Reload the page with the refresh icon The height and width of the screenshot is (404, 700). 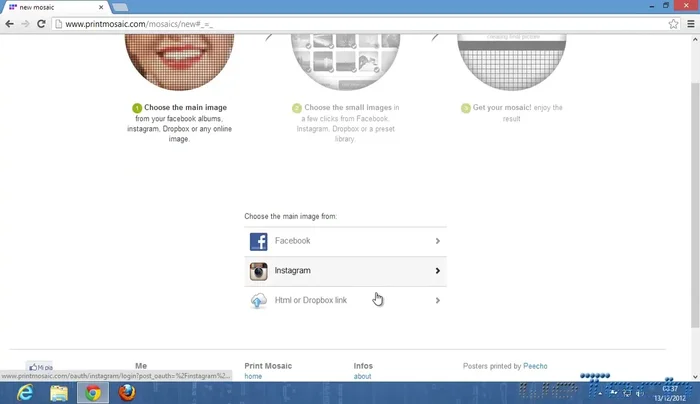(41, 23)
